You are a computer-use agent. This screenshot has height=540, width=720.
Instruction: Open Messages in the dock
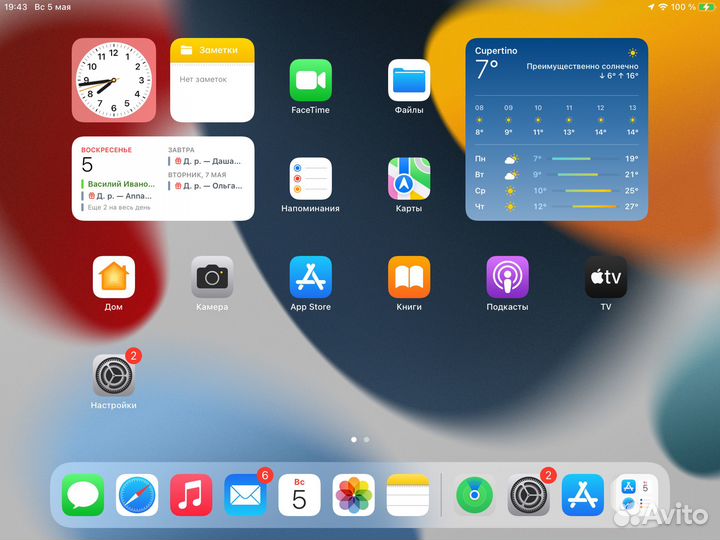[x=83, y=495]
